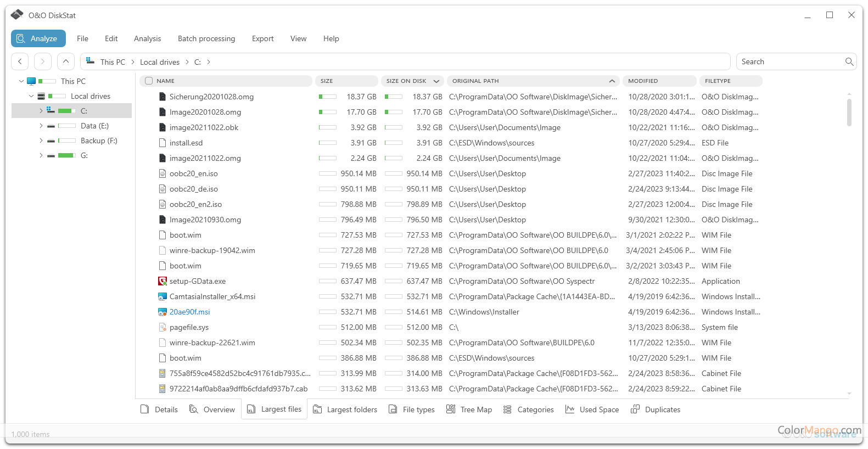Open the Categories view
Screen dimensions: 868x449
coord(528,409)
